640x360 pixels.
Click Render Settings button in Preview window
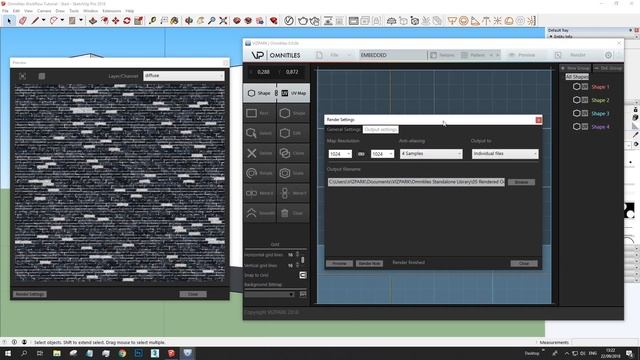[30, 294]
